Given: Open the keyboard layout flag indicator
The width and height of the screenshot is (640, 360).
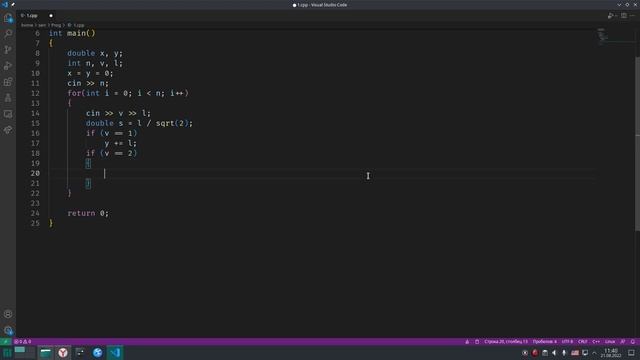Looking at the screenshot, I should pyautogui.click(x=575, y=353).
